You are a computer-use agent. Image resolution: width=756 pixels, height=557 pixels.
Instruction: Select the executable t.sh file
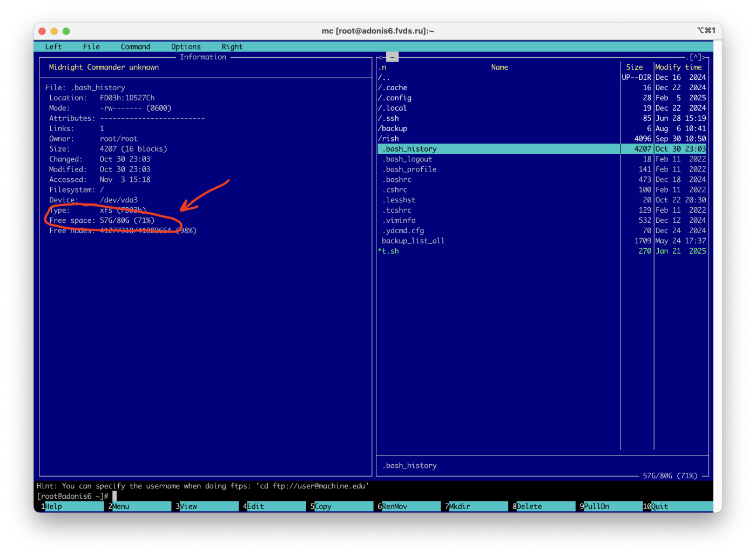pyautogui.click(x=389, y=252)
